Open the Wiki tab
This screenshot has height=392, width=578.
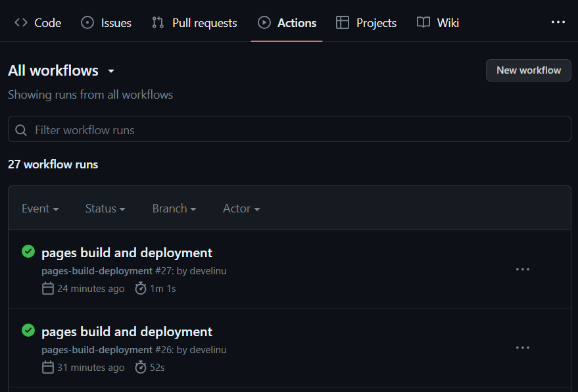pyautogui.click(x=438, y=23)
